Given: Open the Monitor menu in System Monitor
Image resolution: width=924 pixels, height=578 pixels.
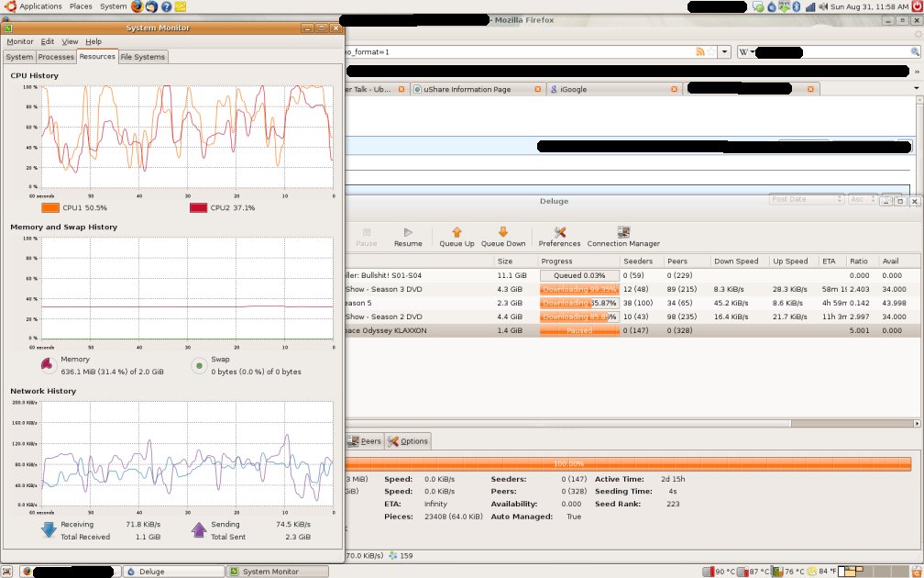Looking at the screenshot, I should tap(20, 42).
